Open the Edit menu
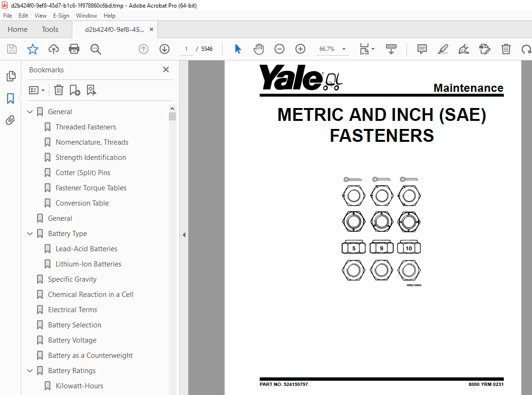The height and width of the screenshot is (395, 532). click(23, 16)
